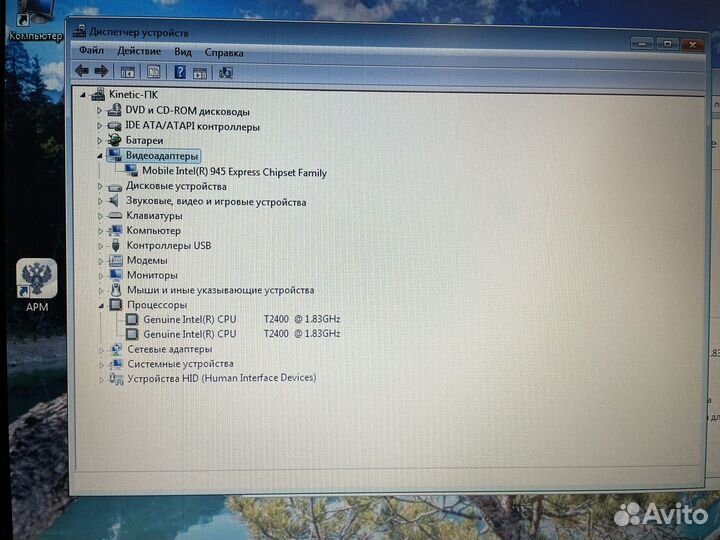Viewport: 720px width, 540px height.
Task: Select the Компьютер desktop icon
Action: click(x=35, y=21)
